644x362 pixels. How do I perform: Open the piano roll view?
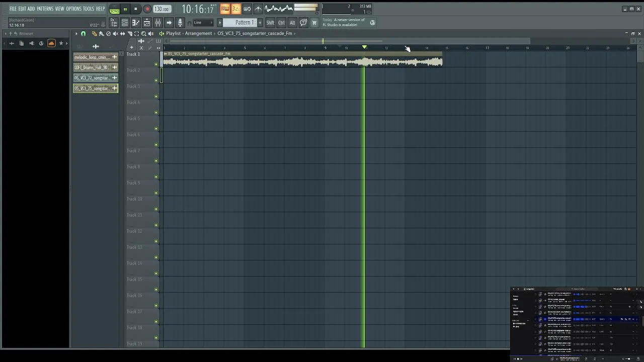point(136,23)
